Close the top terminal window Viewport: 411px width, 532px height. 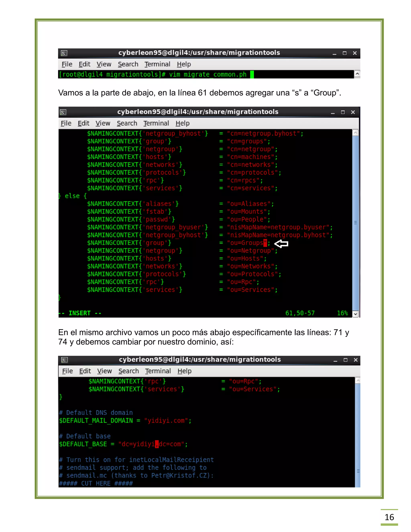click(355, 53)
